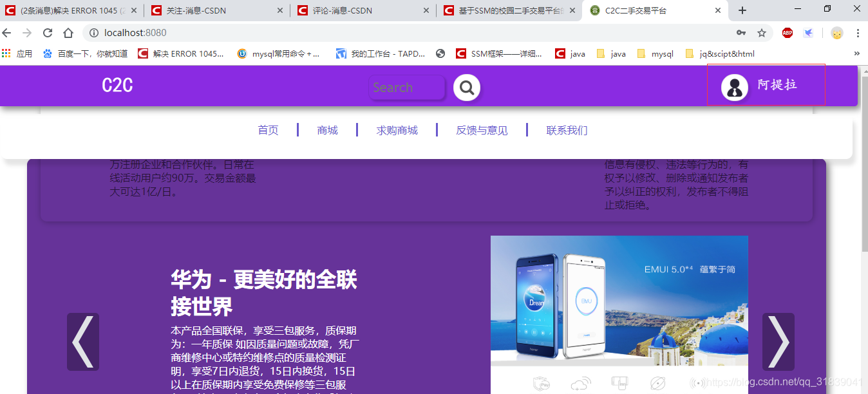Bookmark this page with the star

pyautogui.click(x=762, y=33)
